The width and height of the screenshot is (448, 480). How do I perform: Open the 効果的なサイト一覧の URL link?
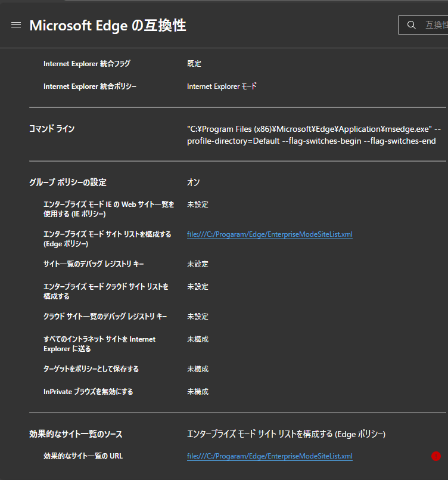click(x=270, y=456)
